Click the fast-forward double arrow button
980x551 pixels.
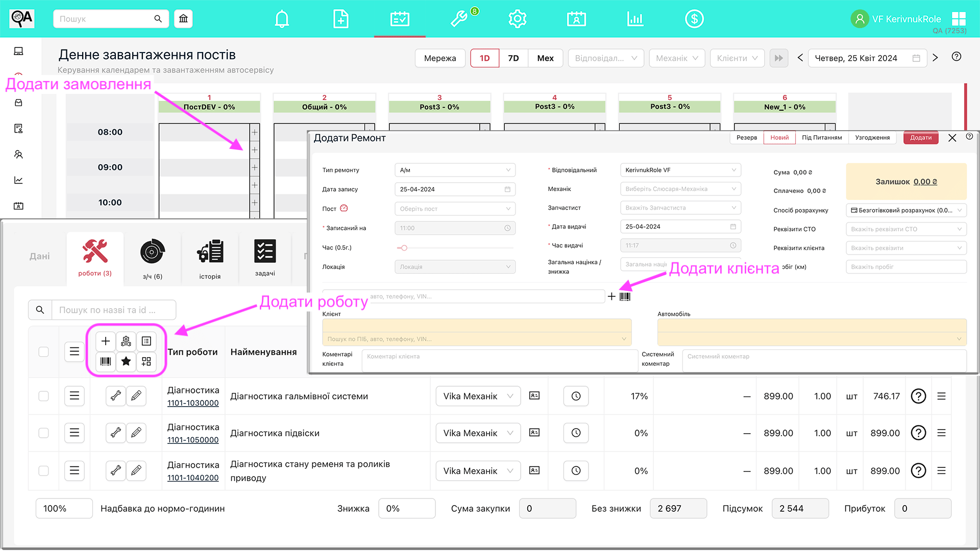(x=778, y=58)
